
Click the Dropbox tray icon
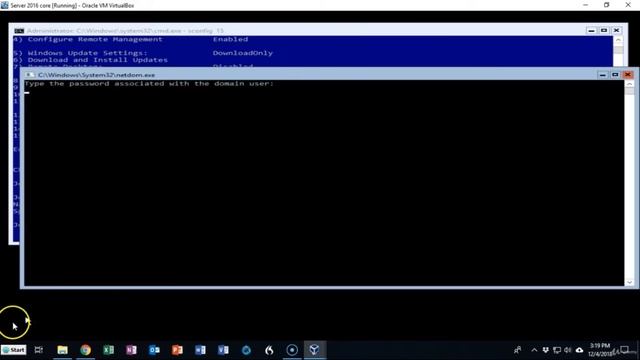(x=546, y=350)
